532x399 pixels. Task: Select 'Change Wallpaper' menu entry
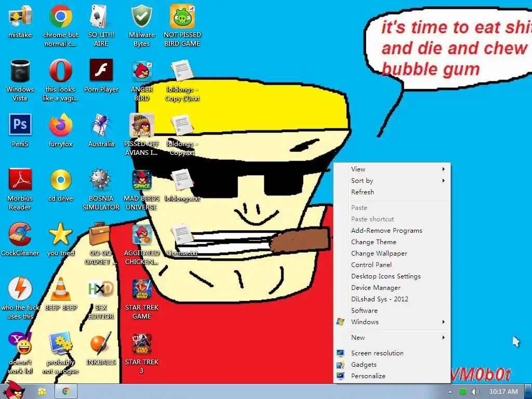392,254
